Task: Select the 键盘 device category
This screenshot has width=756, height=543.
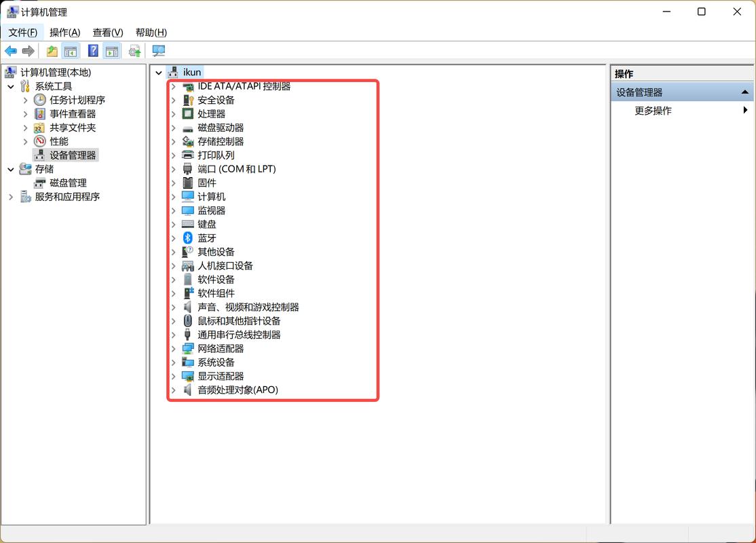Action: click(207, 224)
